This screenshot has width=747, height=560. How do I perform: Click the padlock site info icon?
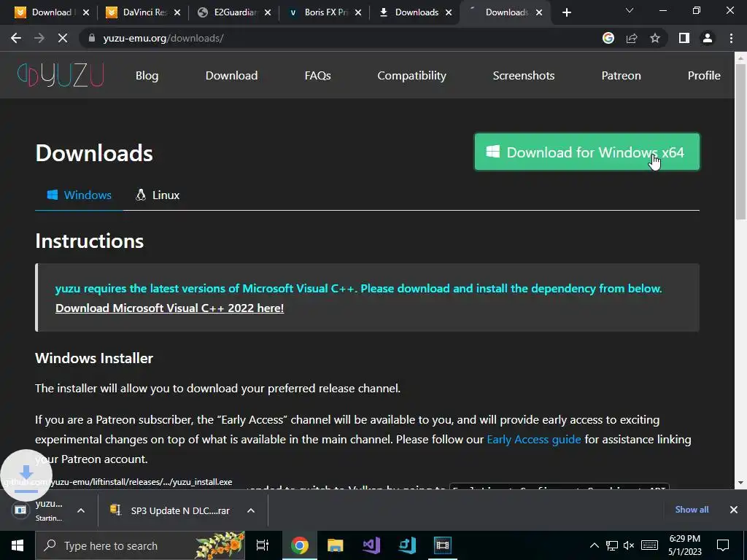[x=92, y=38]
